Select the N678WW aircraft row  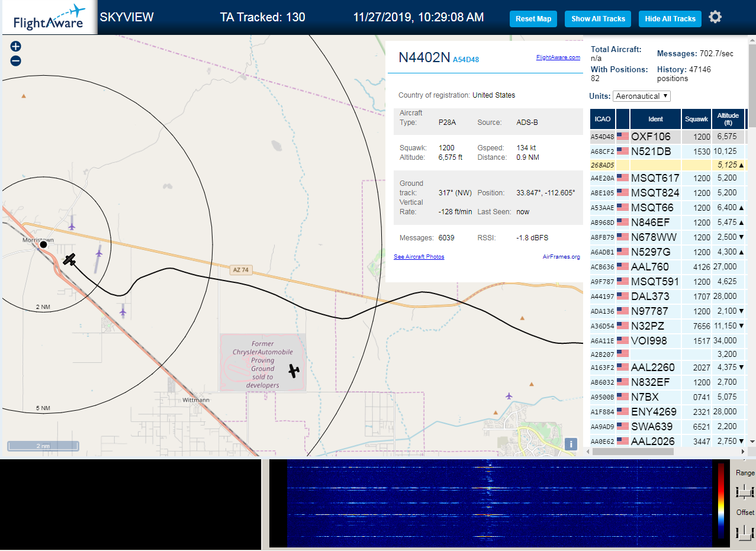pyautogui.click(x=668, y=237)
